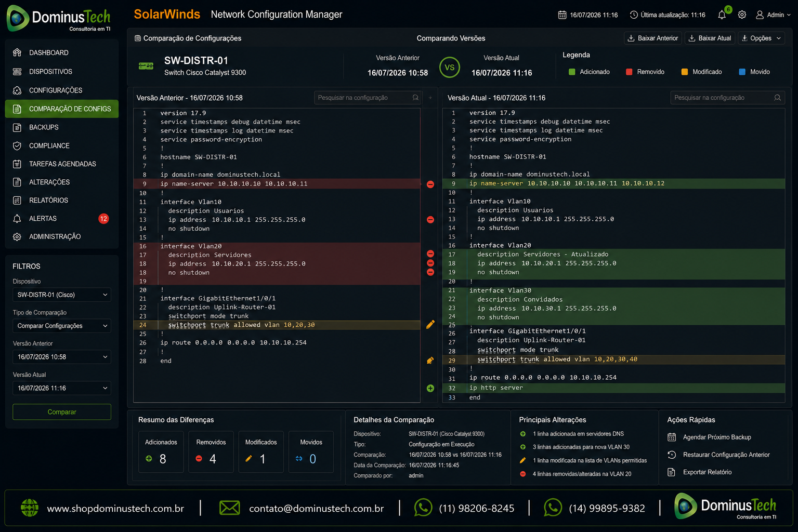Click the email envelope icon in footer

[x=229, y=508]
